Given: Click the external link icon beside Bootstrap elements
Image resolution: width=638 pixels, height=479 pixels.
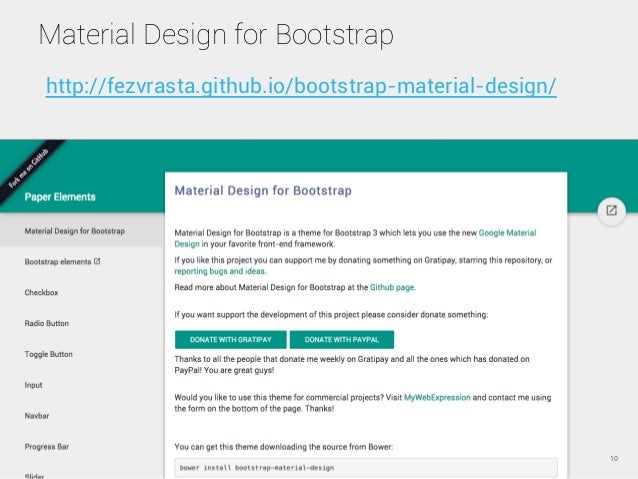Looking at the screenshot, I should coord(97,261).
